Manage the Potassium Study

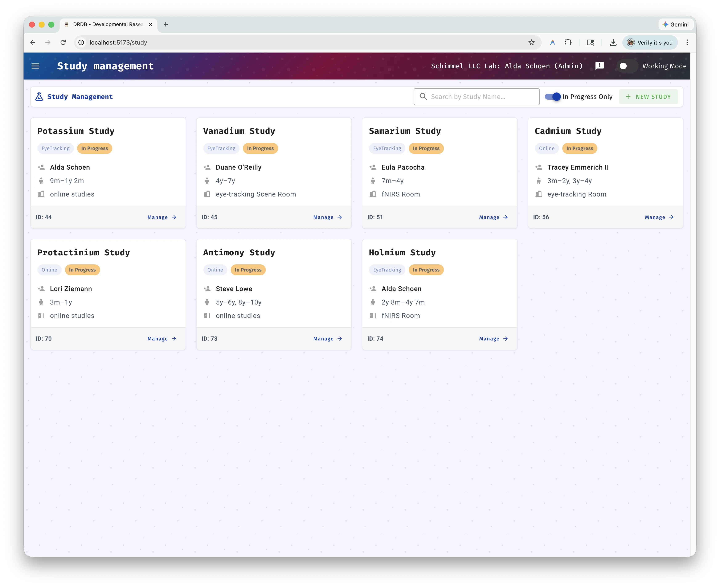[x=162, y=217]
